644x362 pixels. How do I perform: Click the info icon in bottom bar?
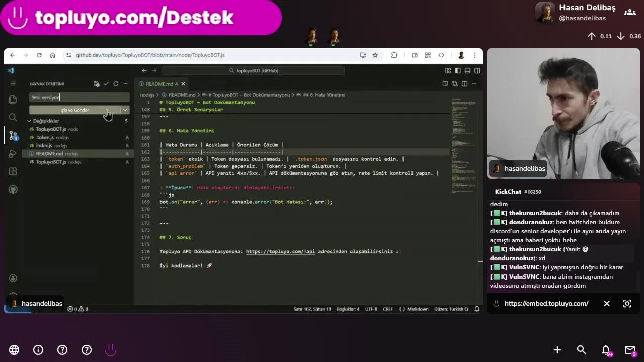[x=38, y=350]
